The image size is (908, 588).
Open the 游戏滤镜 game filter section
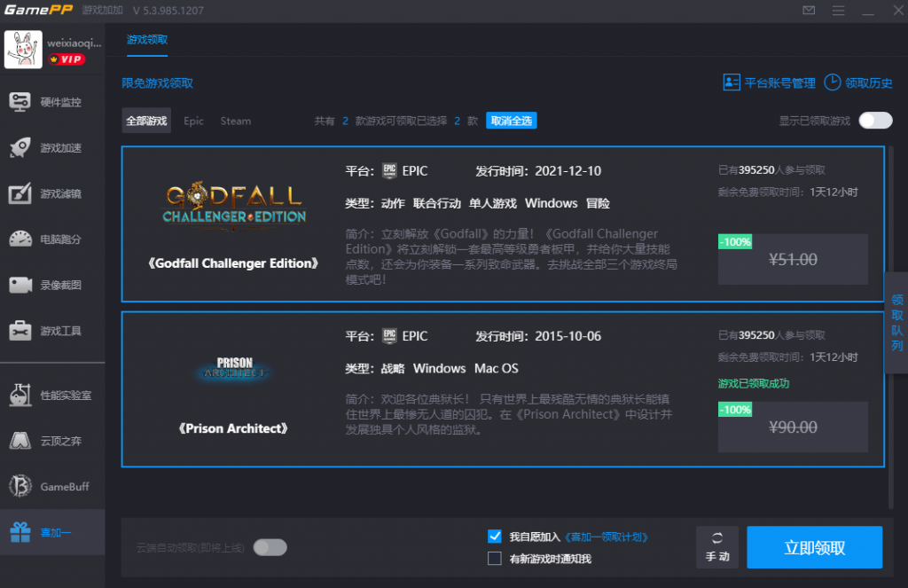coord(52,193)
